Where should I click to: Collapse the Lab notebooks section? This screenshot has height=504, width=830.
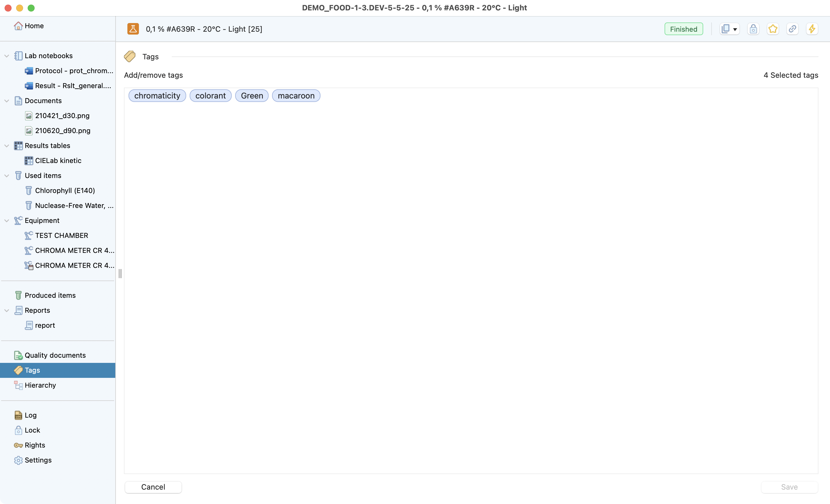pos(6,56)
